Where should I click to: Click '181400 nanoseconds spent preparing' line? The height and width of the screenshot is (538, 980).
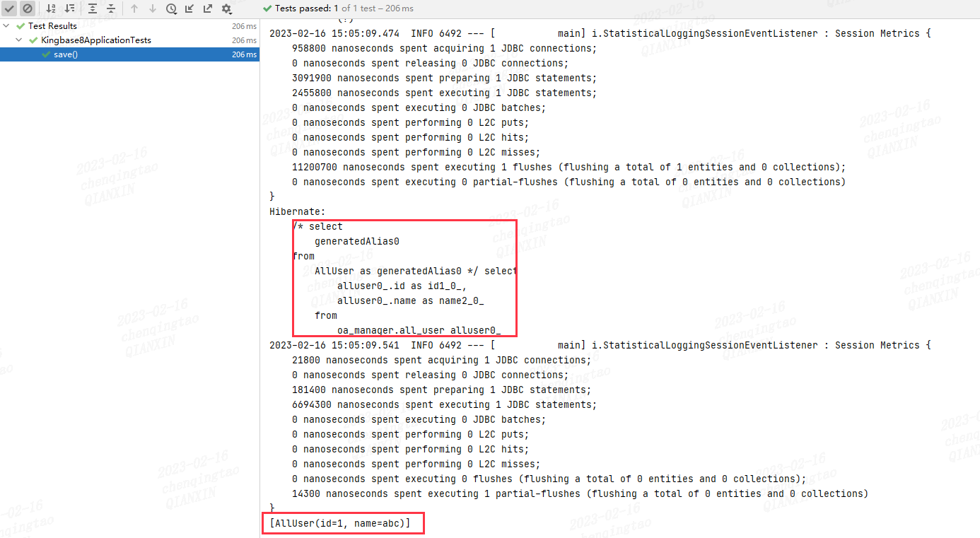point(442,390)
